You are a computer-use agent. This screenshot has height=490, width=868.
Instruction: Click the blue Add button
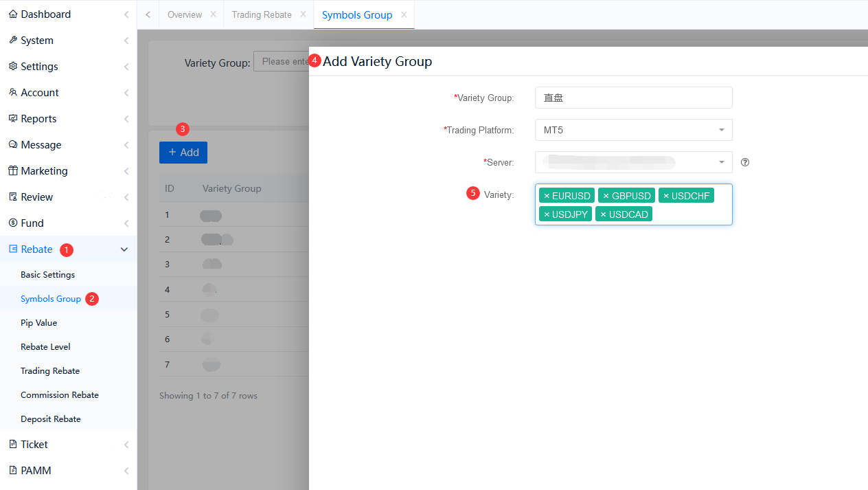(x=183, y=153)
